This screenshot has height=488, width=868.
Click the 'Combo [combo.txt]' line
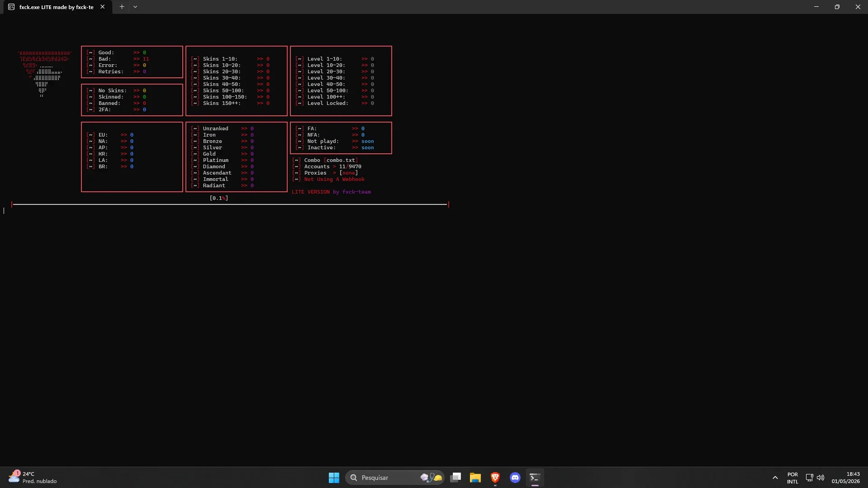325,160
